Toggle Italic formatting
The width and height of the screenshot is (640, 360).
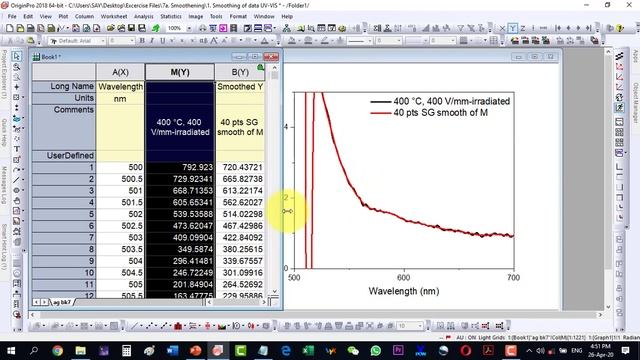[x=152, y=41]
